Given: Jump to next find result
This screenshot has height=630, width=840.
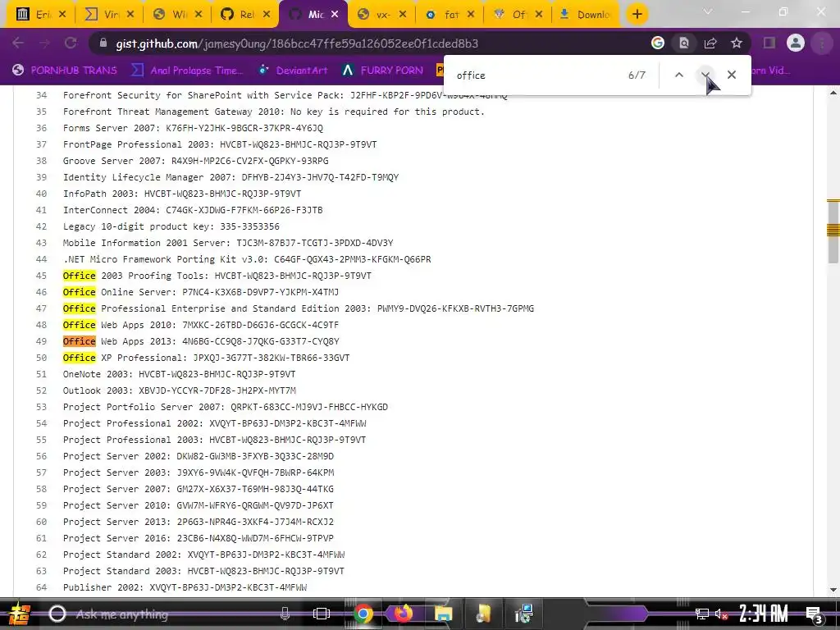Looking at the screenshot, I should [x=705, y=75].
